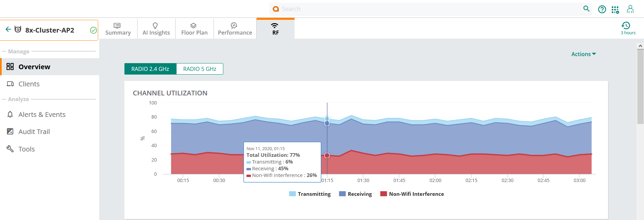This screenshot has height=220, width=644.
Task: Expand the Actions dropdown
Action: pos(583,54)
